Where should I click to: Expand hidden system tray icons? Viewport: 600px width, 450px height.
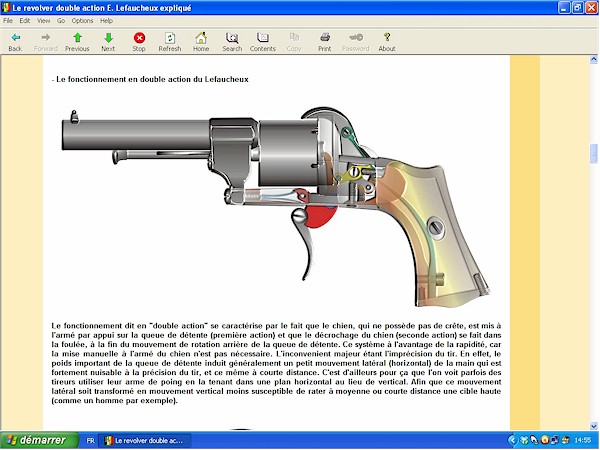click(x=513, y=440)
